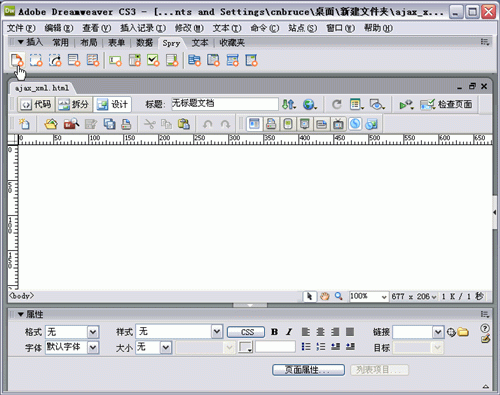Insert Spry Tabbed Panels widget
Viewport: 500px width, 395px height.
coord(213,60)
